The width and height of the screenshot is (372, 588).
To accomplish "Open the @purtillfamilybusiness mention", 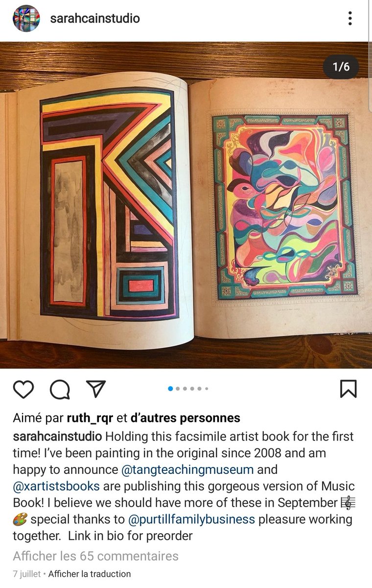I will (x=191, y=519).
